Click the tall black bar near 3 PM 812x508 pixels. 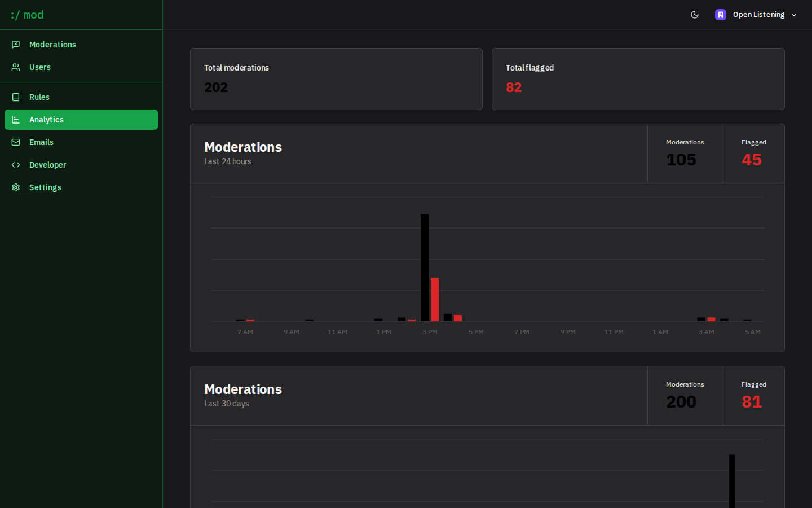pyautogui.click(x=425, y=268)
